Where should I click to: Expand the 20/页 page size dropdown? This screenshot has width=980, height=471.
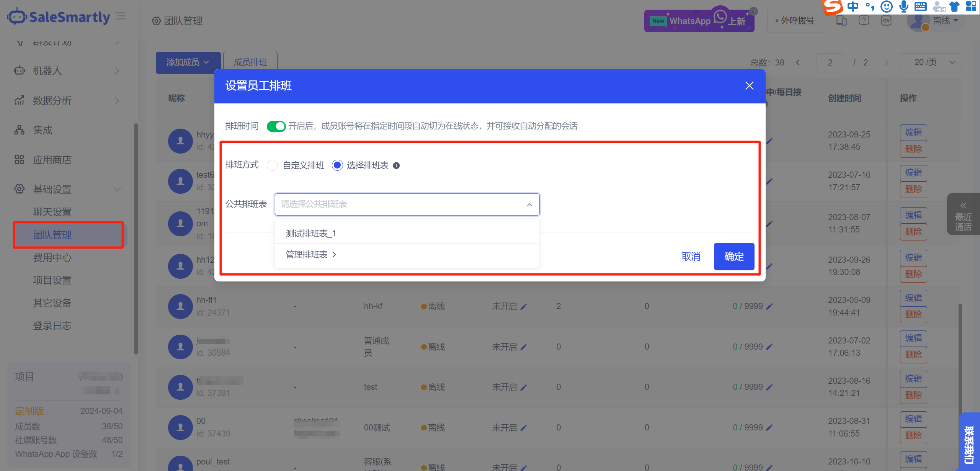(932, 62)
